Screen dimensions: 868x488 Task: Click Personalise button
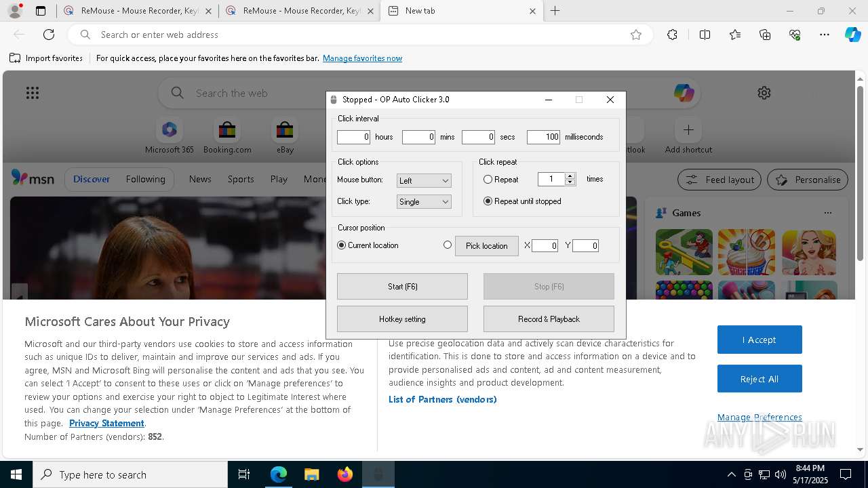point(808,180)
